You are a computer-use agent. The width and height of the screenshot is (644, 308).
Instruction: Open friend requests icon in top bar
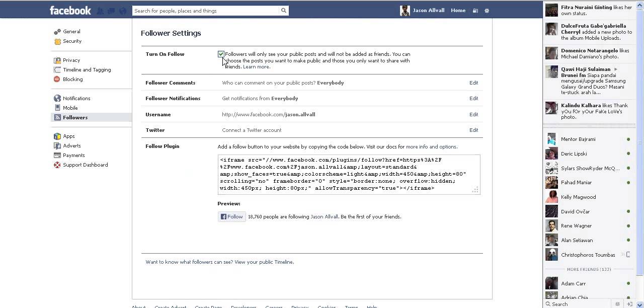click(x=100, y=11)
